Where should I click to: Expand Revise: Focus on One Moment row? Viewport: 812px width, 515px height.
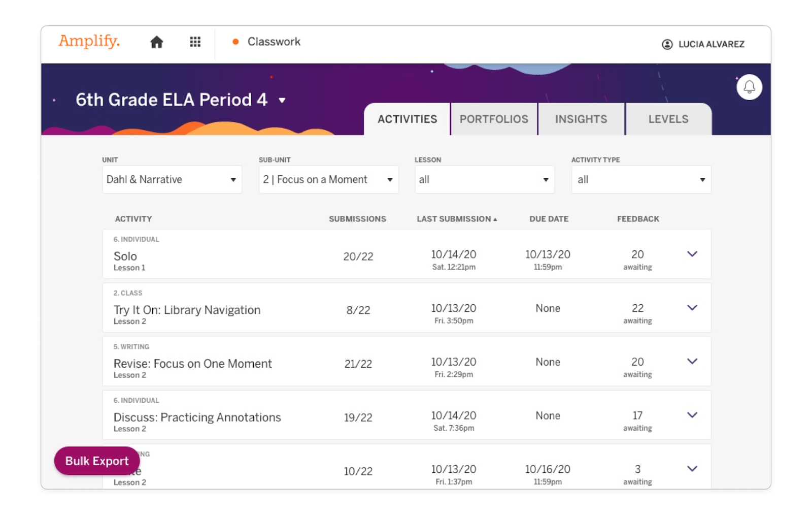coord(692,362)
